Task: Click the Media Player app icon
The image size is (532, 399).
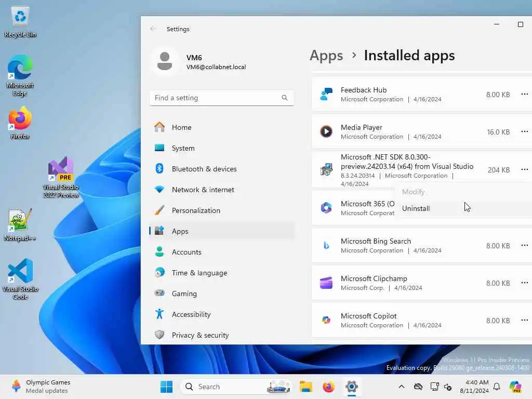Action: 326,131
